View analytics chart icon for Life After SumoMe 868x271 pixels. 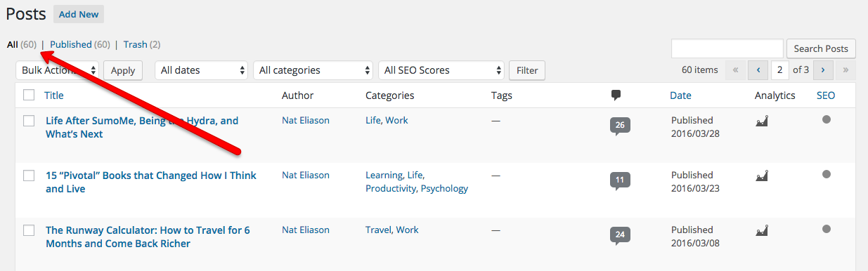click(x=761, y=121)
